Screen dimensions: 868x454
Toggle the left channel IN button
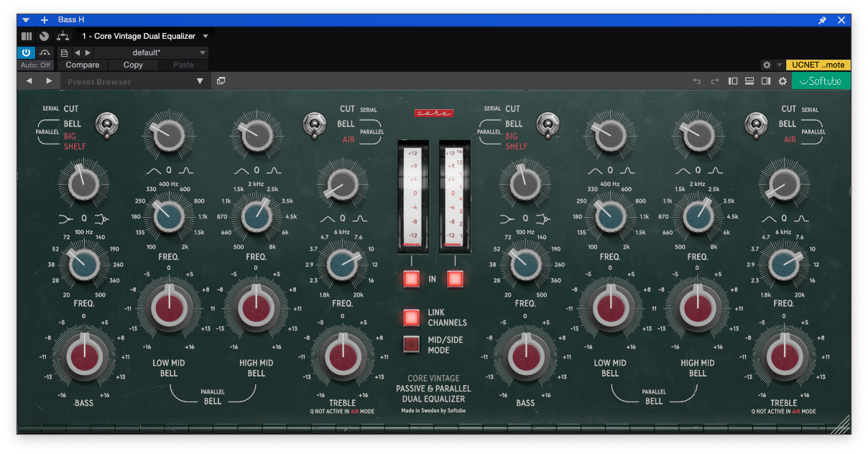[x=411, y=279]
